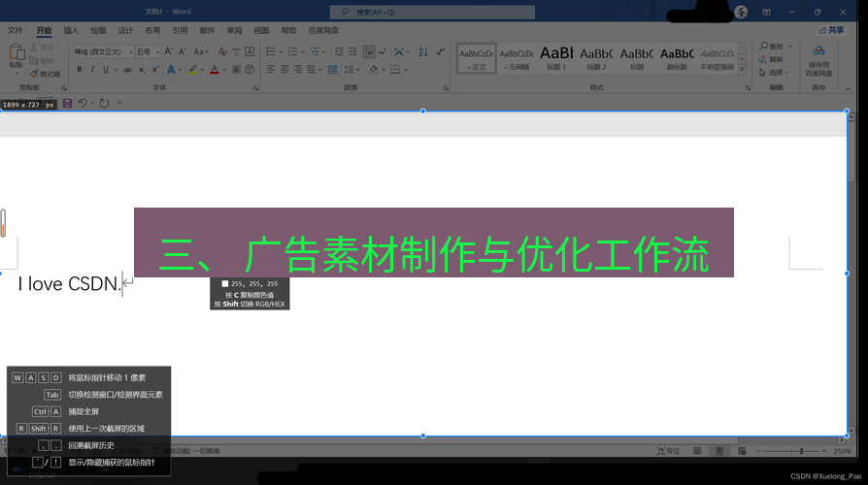868x485 pixels.
Task: Toggle Underline formatting
Action: tap(105, 69)
